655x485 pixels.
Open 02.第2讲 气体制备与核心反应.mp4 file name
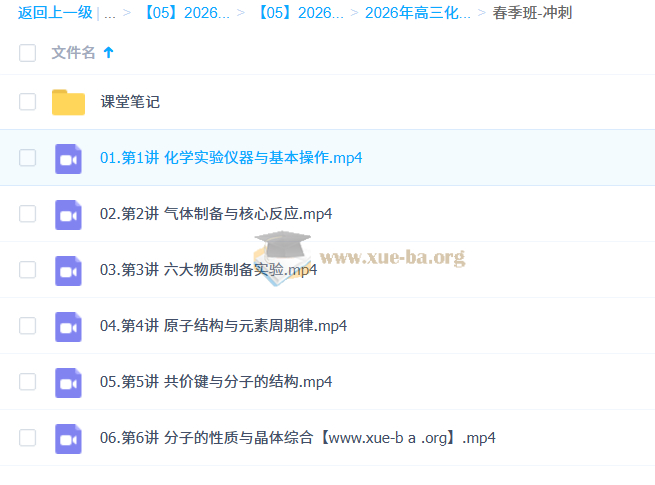coord(216,214)
